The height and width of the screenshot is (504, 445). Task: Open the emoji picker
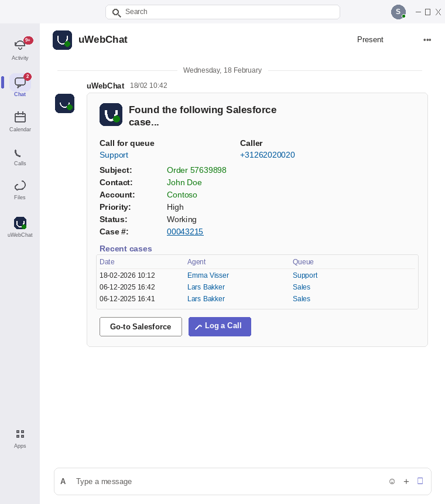[392, 481]
